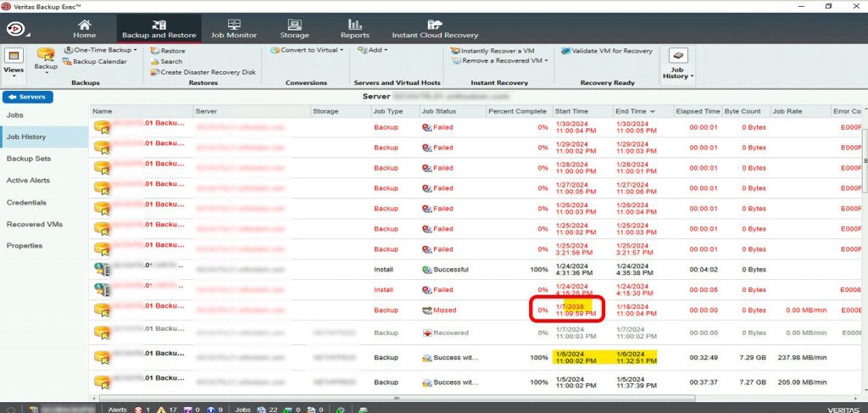The width and height of the screenshot is (868, 413).
Task: Go to the Storage tab
Action: [294, 29]
